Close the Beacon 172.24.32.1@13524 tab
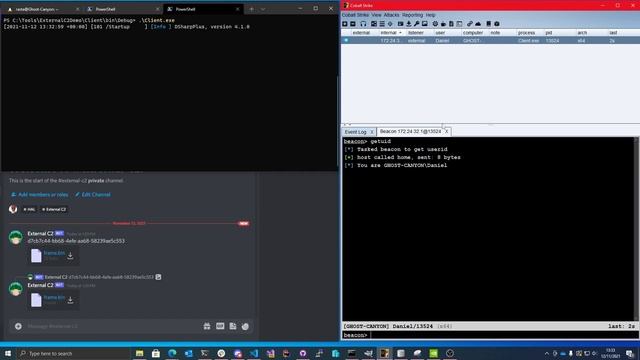Screen dimensions: 640x360 pyautogui.click(x=447, y=131)
